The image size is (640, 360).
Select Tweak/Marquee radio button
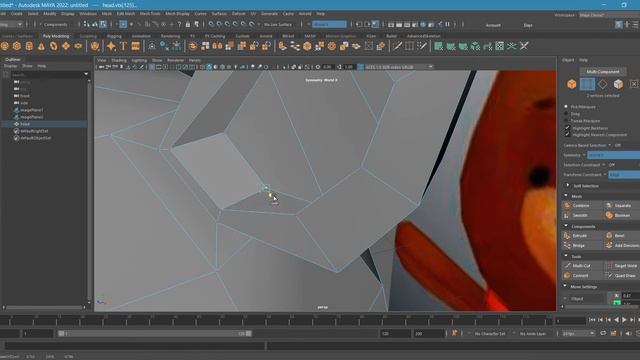(566, 121)
